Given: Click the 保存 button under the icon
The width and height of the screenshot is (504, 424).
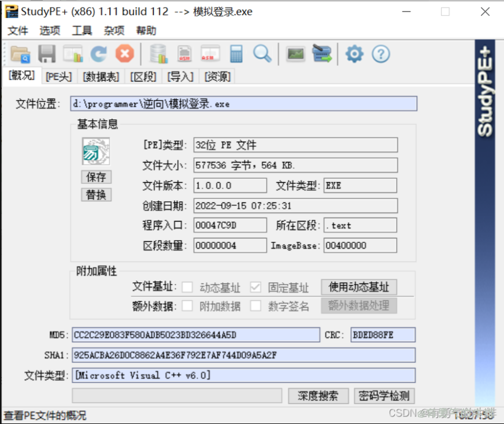Looking at the screenshot, I should pos(96,177).
